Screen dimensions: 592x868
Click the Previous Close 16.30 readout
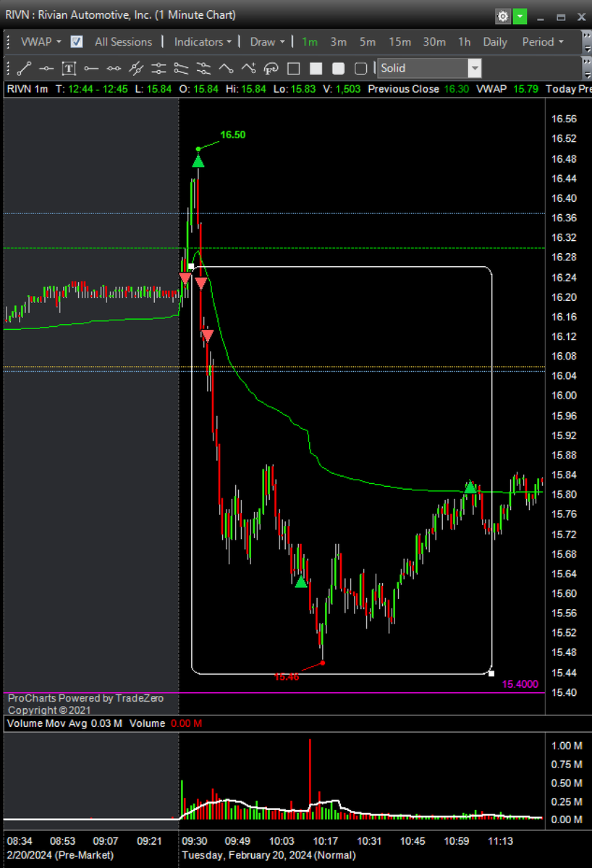[419, 89]
